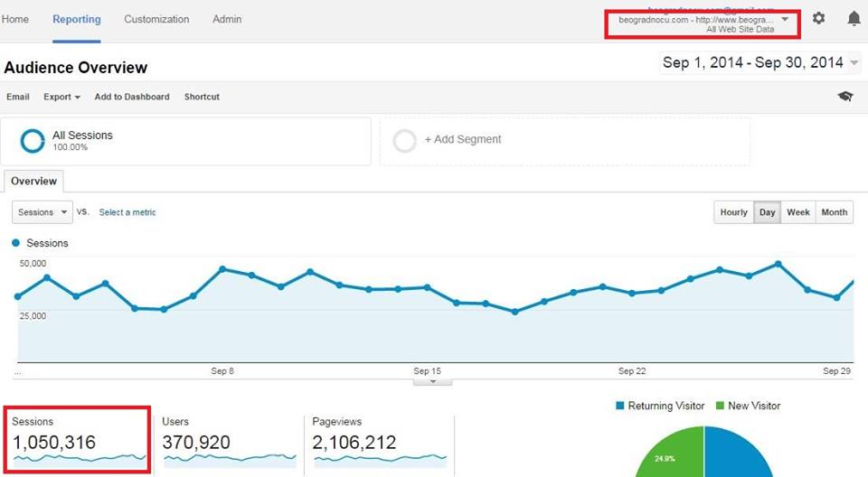This screenshot has width=868, height=477.
Task: Select the Overview tab
Action: 33,181
